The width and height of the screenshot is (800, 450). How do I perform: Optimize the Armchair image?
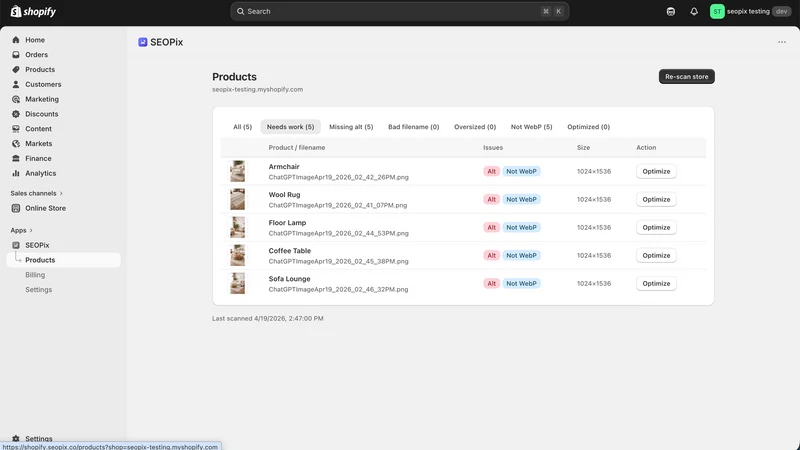(x=656, y=171)
